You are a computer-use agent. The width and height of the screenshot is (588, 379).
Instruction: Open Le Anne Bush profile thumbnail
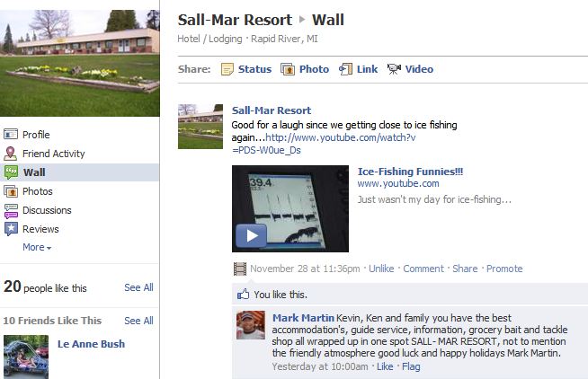pyautogui.click(x=26, y=357)
